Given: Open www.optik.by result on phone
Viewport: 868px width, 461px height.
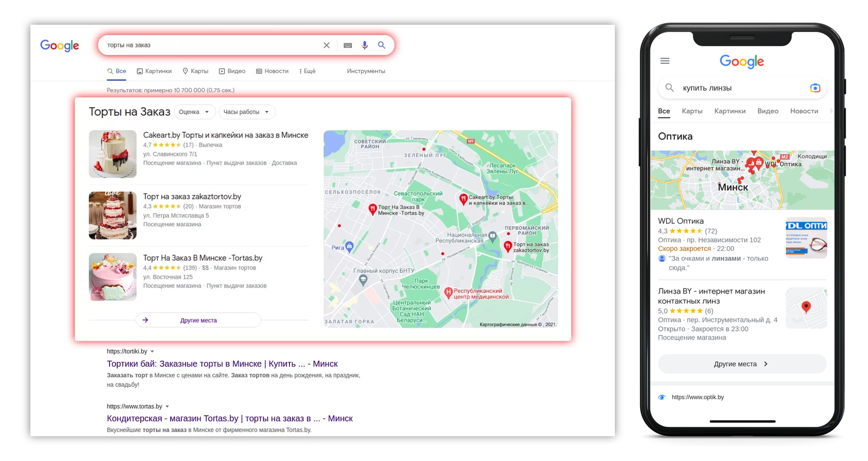Looking at the screenshot, I should (x=698, y=398).
